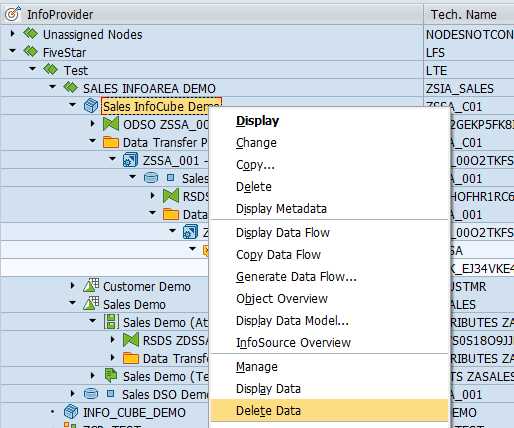Click the Customer Demo InfoObject icon
Image resolution: width=514 pixels, height=428 pixels.
pyautogui.click(x=91, y=286)
